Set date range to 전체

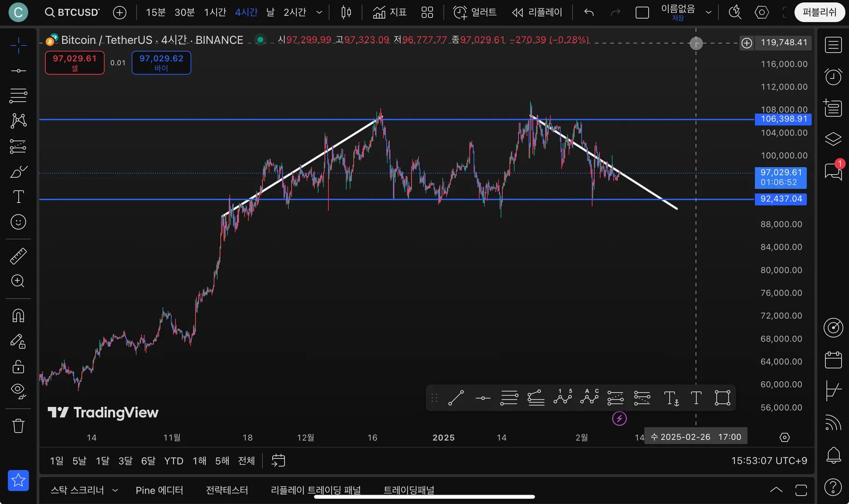[247, 461]
